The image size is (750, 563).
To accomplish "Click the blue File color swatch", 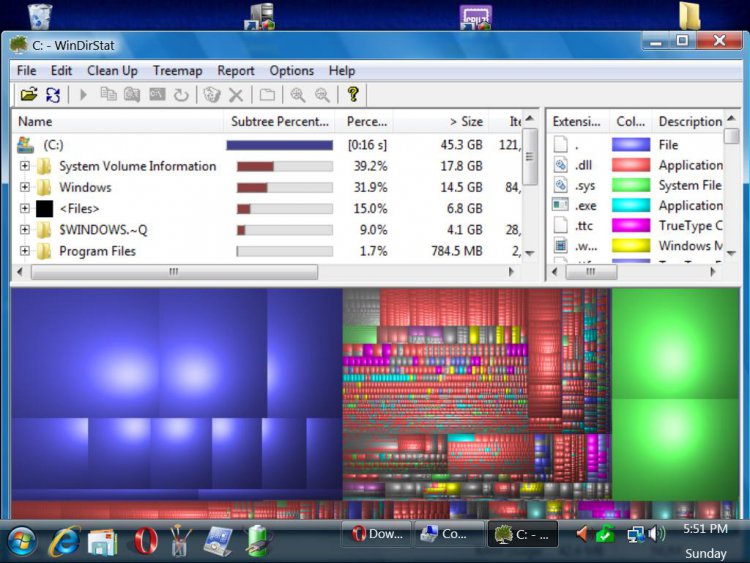I will pyautogui.click(x=631, y=144).
